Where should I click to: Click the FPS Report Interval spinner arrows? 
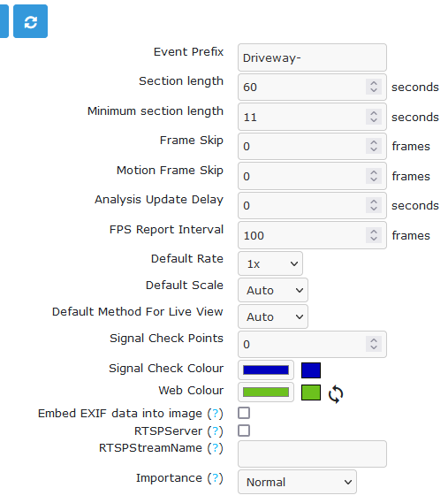374,235
